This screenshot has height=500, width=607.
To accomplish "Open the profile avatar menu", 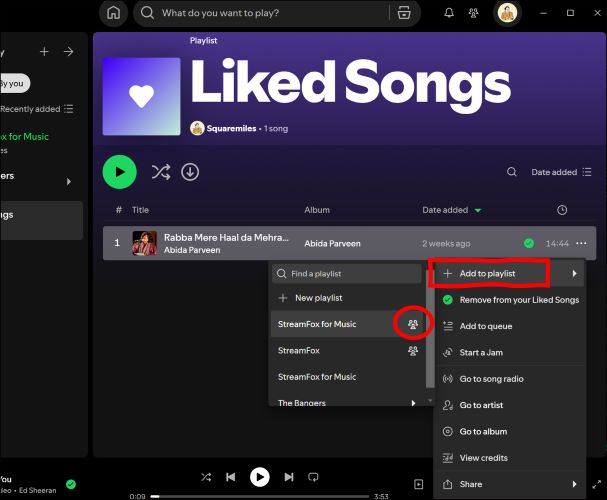I will (507, 13).
